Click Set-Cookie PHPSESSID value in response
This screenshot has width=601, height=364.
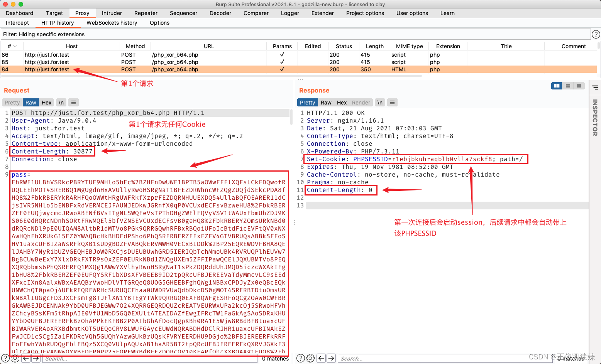click(442, 159)
